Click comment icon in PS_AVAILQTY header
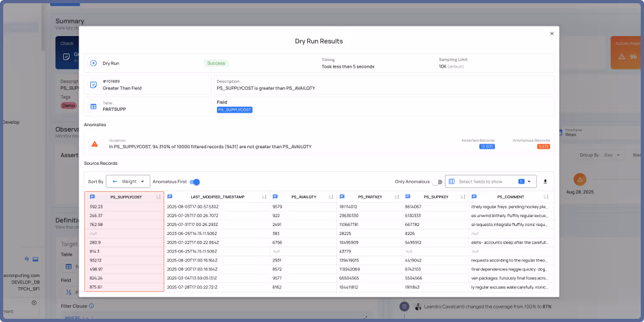 (275, 196)
